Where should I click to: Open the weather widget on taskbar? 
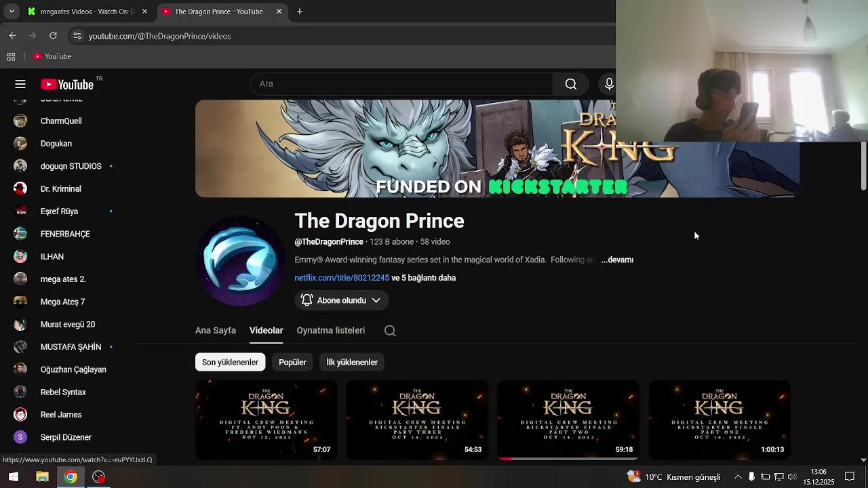[x=674, y=477]
